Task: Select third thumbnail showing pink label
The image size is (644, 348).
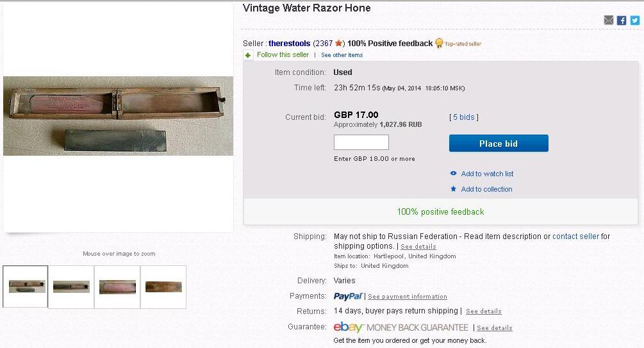Action: pyautogui.click(x=117, y=286)
